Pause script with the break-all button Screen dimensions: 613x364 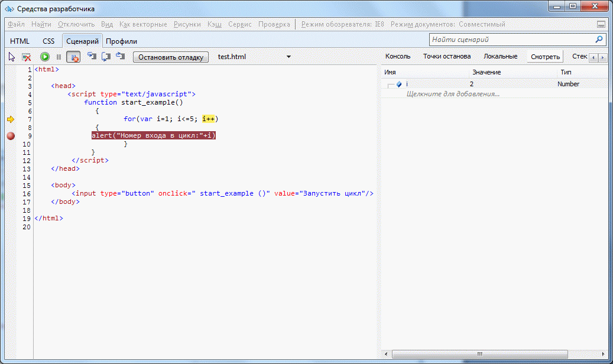tap(59, 57)
